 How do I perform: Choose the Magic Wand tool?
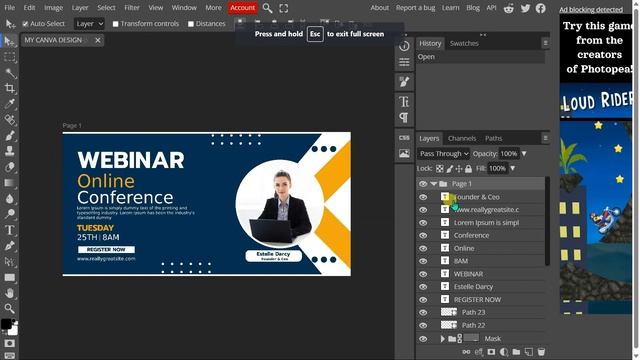tap(9, 73)
